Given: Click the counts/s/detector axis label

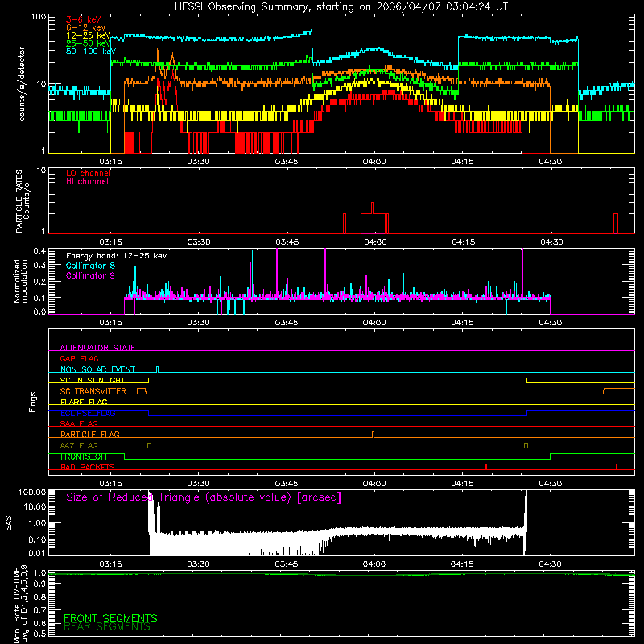Looking at the screenshot, I should 22,84.
